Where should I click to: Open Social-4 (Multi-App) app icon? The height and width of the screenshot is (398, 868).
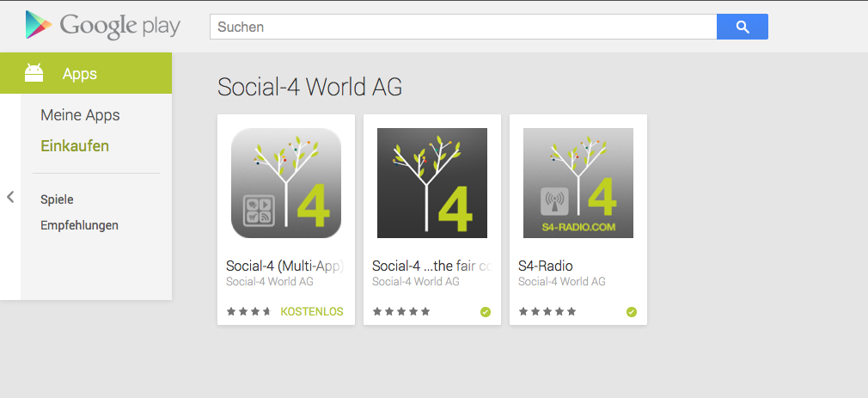click(x=286, y=183)
